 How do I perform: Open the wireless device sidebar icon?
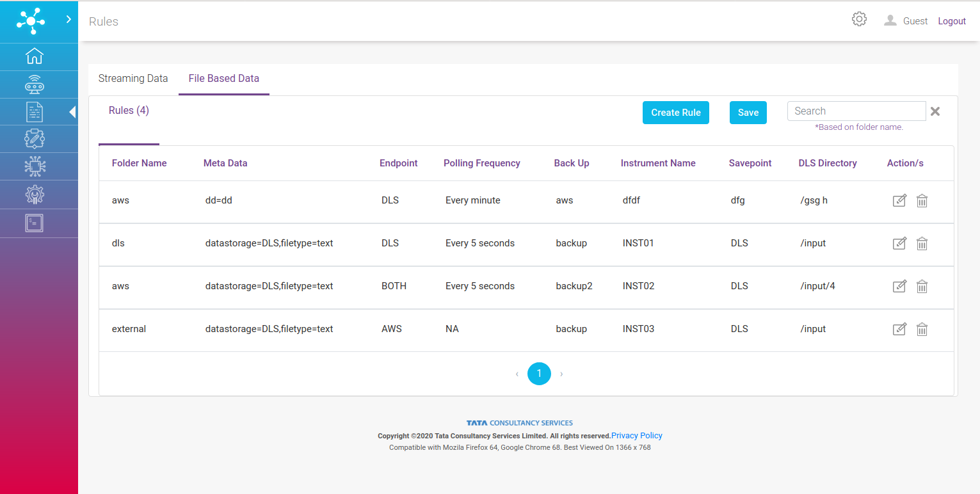(34, 84)
